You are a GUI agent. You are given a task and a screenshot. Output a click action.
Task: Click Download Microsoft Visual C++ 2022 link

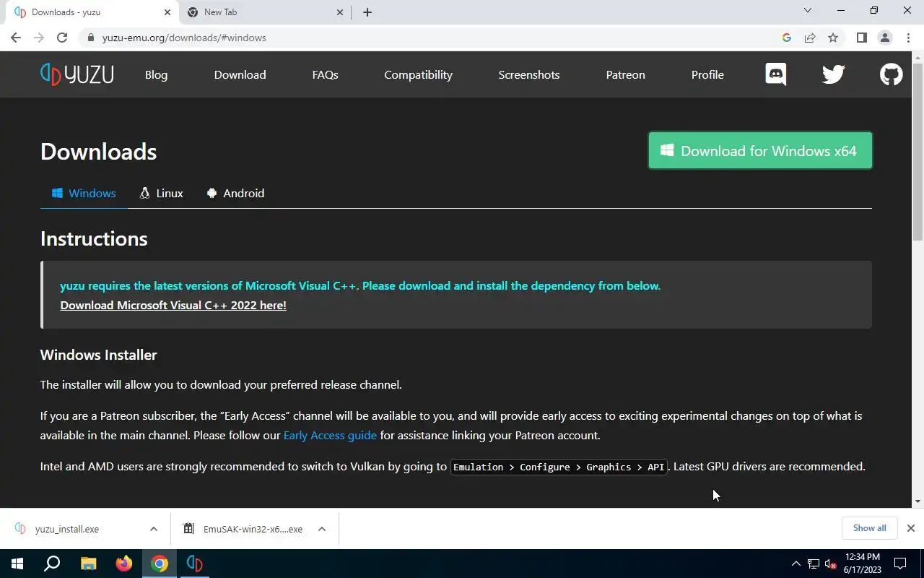[173, 305]
